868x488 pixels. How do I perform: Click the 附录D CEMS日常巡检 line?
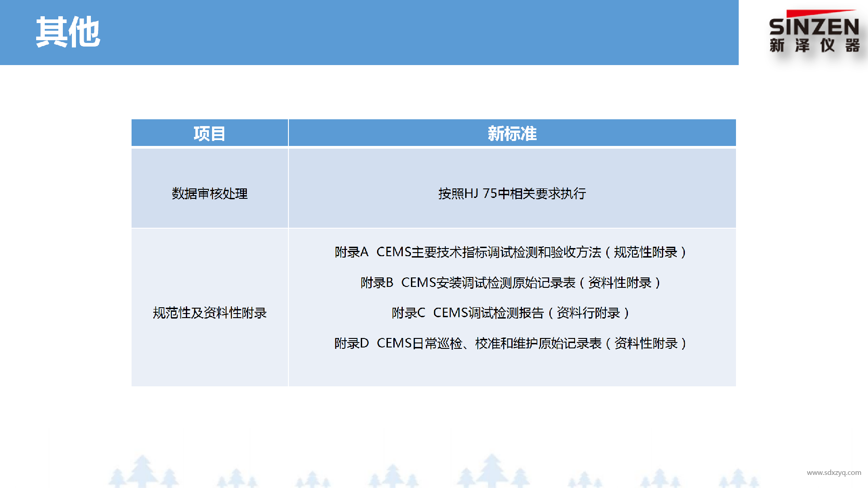511,343
